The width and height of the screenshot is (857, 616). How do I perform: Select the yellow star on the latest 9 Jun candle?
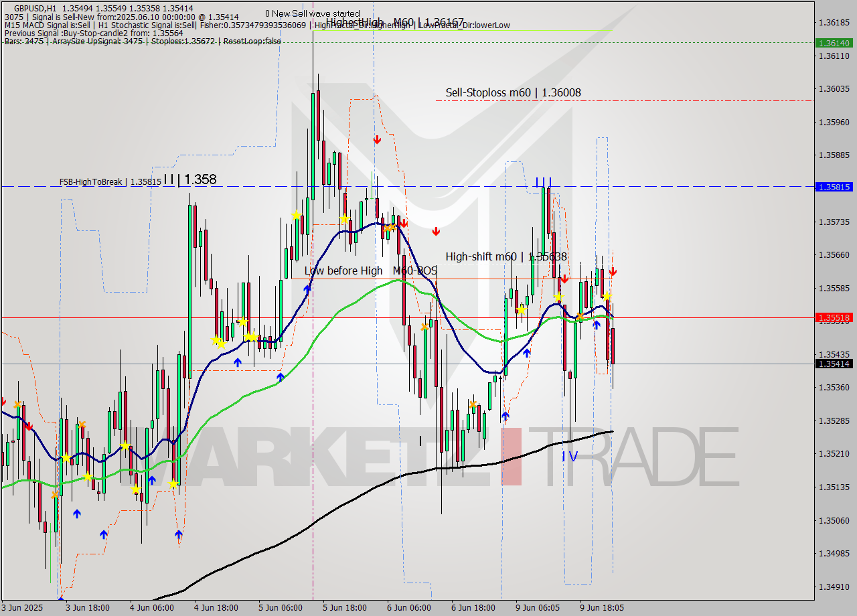pos(606,296)
